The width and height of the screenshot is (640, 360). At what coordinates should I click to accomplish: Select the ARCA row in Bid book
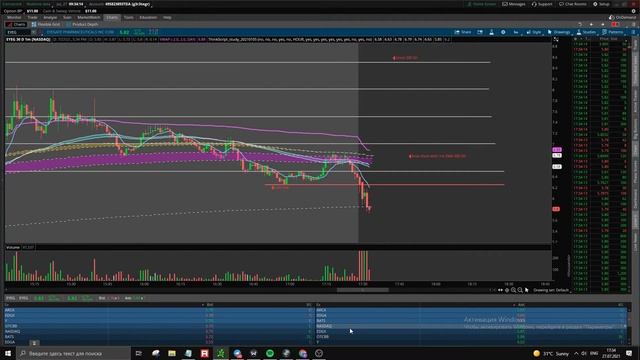(x=159, y=310)
